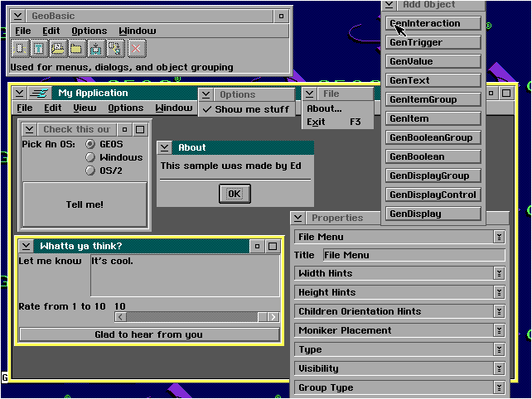Click the GenTrigger button in Add Object
532x399 pixels.
[x=433, y=42]
